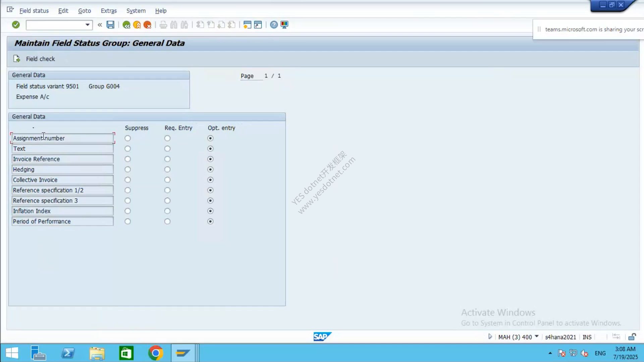Viewport: 644px width, 362px height.
Task: Open Google Chrome from taskbar
Action: click(155, 353)
